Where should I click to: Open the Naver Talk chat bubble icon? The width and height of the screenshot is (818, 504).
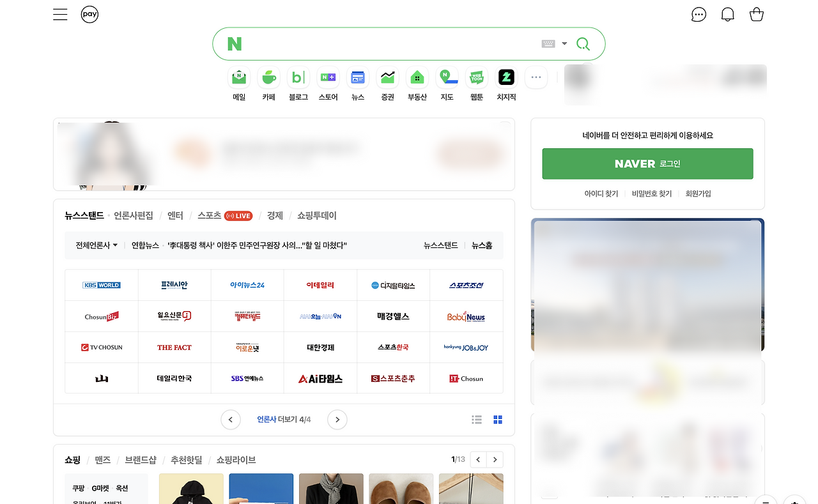[699, 15]
